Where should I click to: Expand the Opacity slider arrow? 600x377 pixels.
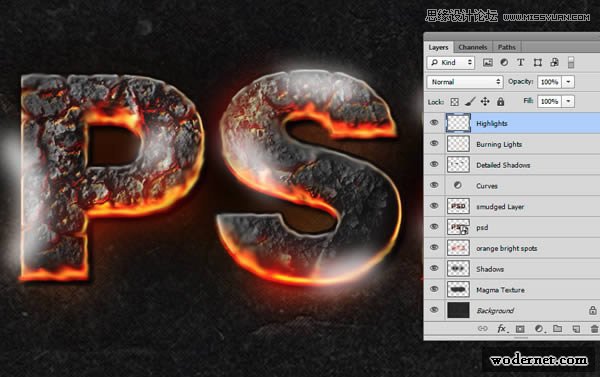click(x=568, y=82)
